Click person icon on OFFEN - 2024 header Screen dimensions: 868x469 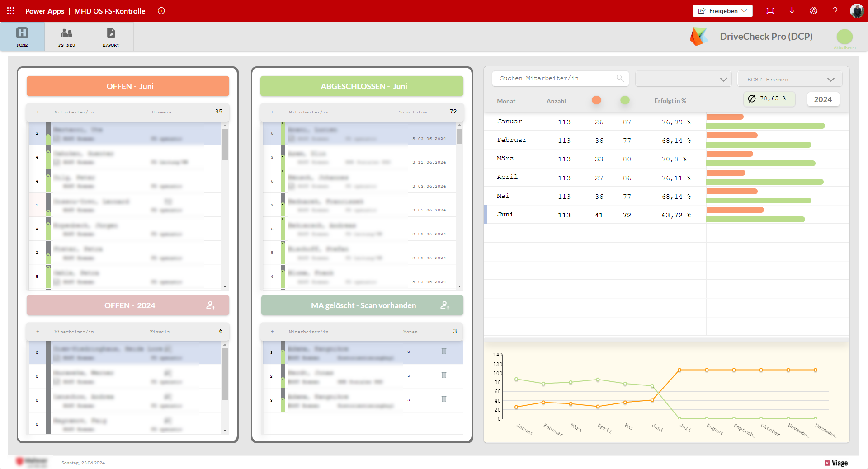210,305
